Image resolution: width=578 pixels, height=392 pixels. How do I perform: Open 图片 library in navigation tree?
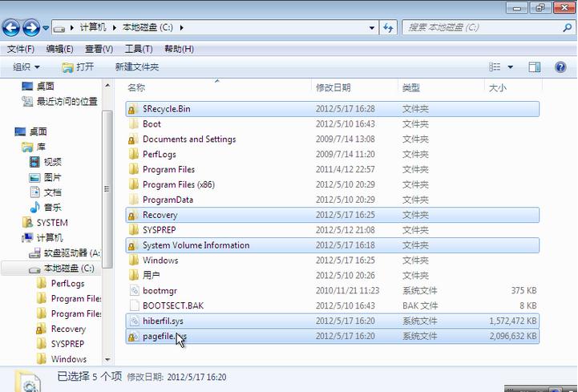point(45,177)
